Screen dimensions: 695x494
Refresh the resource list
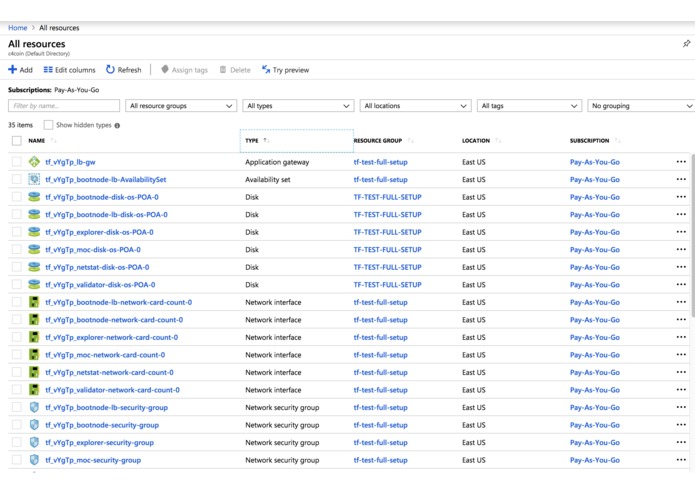124,70
